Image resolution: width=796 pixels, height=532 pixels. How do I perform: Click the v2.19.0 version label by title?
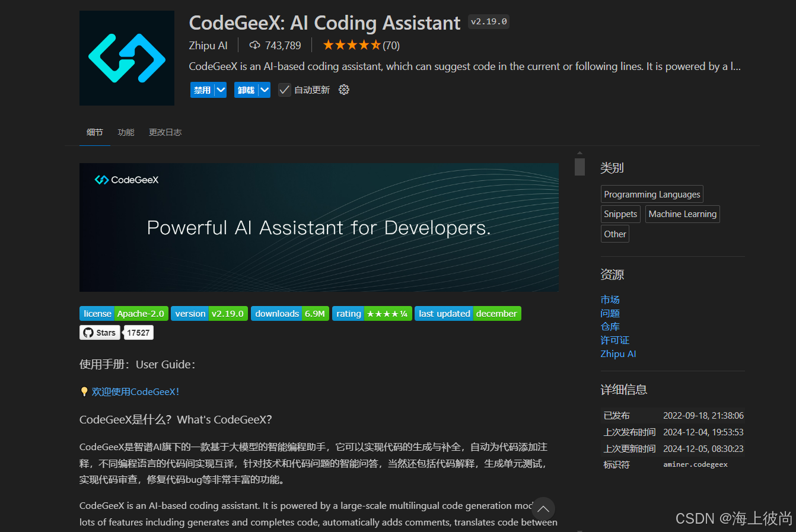pos(489,22)
